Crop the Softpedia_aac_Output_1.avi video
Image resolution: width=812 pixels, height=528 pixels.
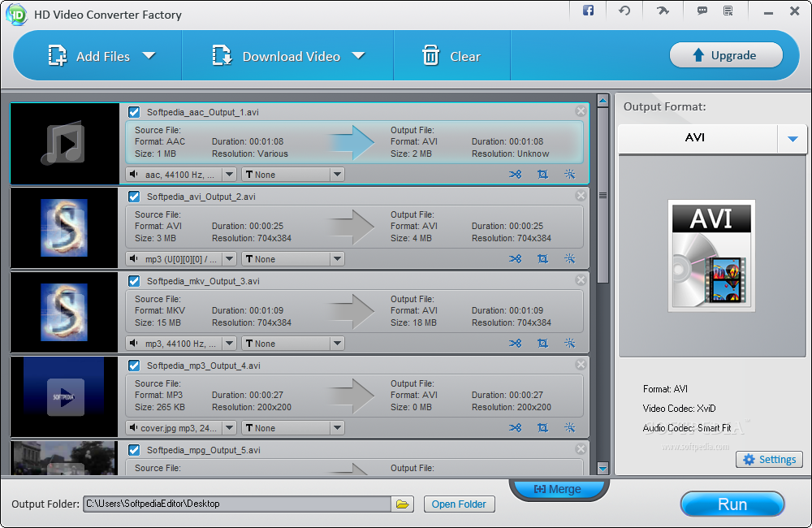(542, 175)
